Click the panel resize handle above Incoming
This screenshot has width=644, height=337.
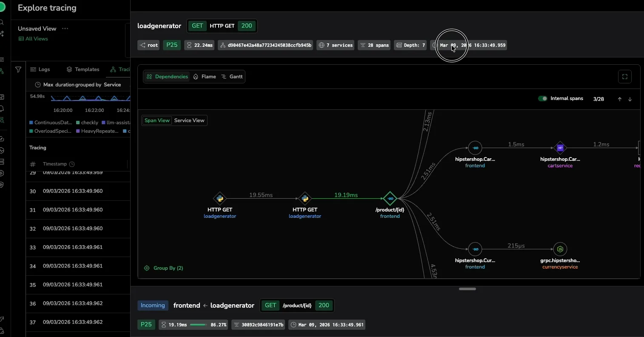[467, 289]
